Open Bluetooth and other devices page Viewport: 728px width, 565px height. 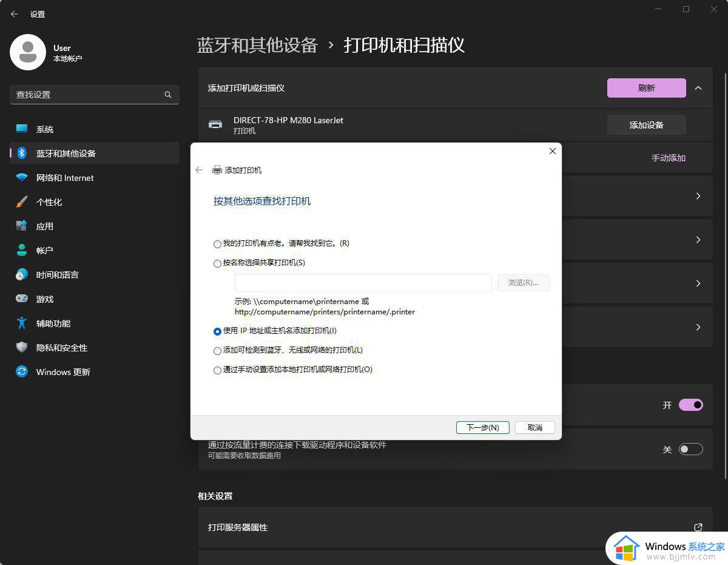point(95,153)
